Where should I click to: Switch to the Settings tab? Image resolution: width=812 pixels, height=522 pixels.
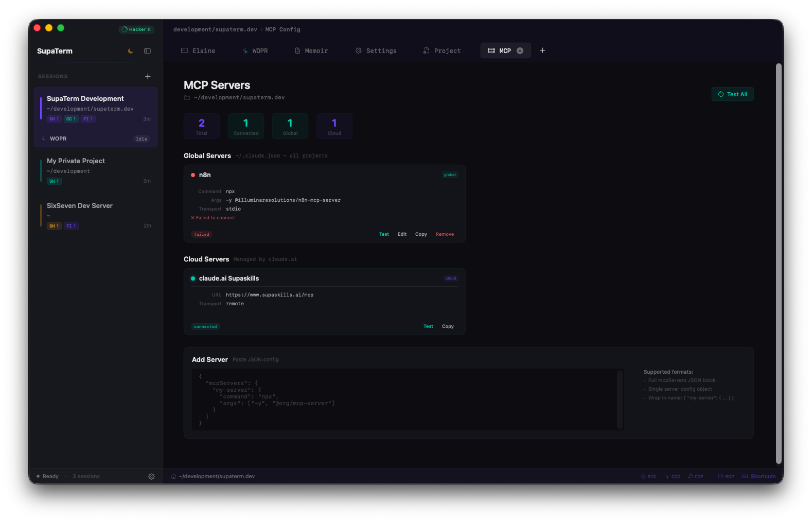pyautogui.click(x=376, y=51)
